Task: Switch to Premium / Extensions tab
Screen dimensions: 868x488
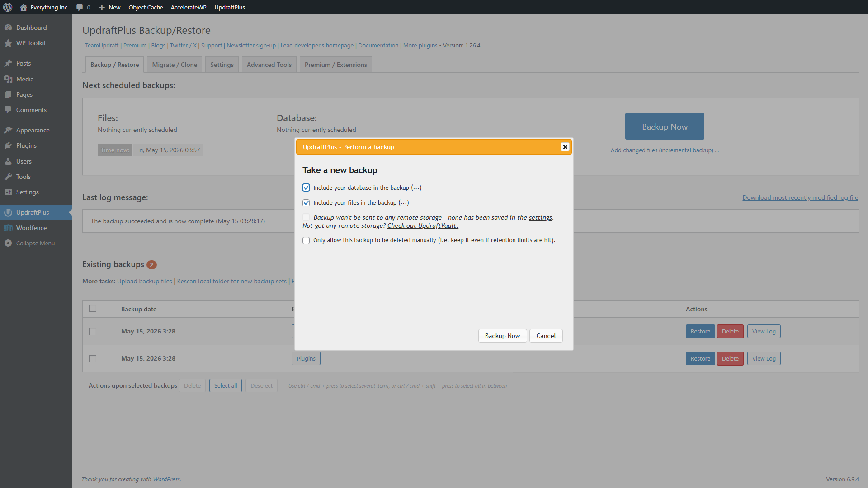Action: (x=336, y=65)
